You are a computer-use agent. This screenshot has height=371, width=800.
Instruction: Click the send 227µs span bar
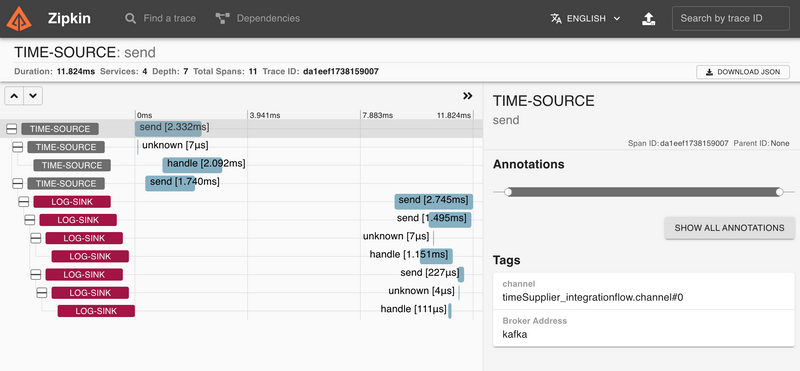(461, 275)
